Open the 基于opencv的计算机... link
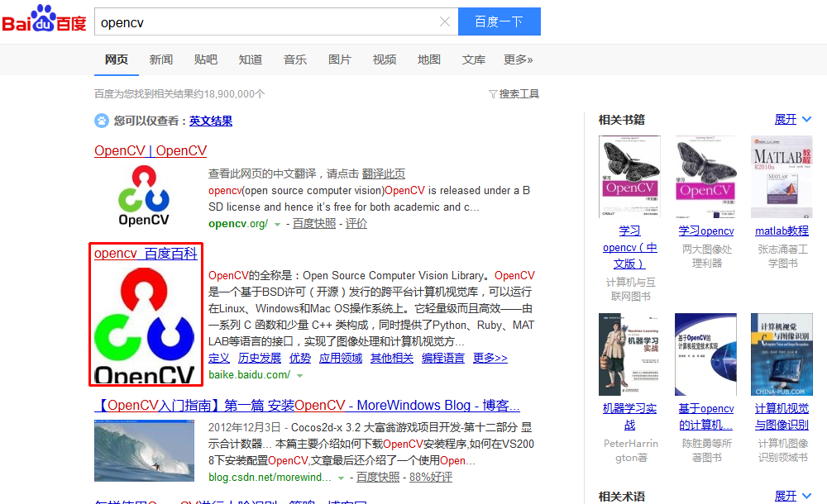Screen dimensions: 827x504 tap(706, 416)
